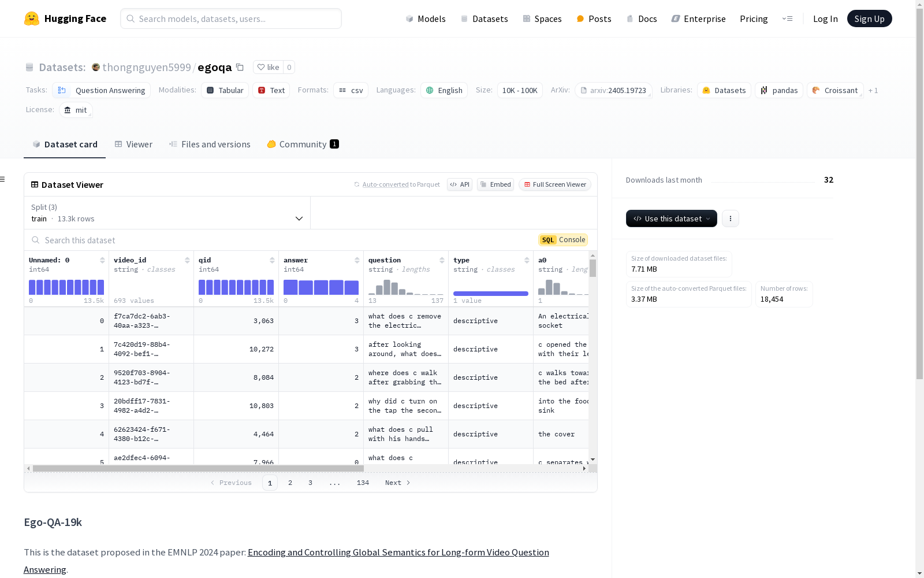
Task: Open the navigation overflow menu icon
Action: click(x=787, y=18)
